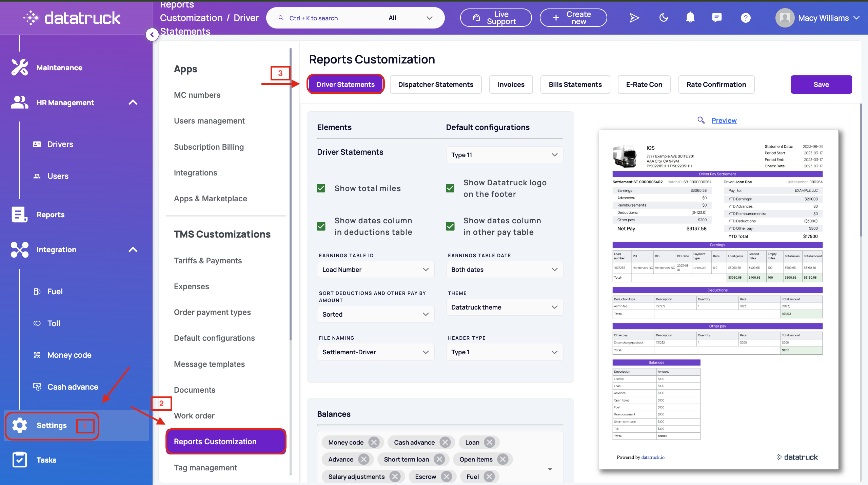This screenshot has height=485, width=868.
Task: Remove the Salary adjustments tag
Action: coord(395,477)
